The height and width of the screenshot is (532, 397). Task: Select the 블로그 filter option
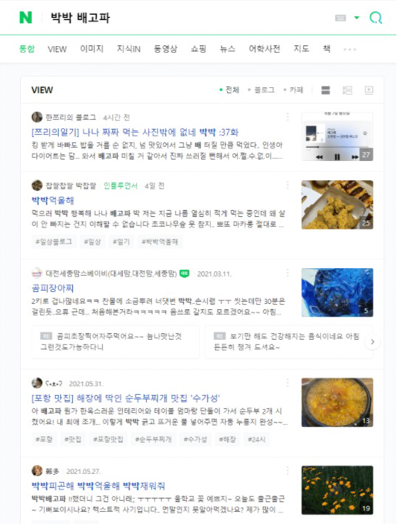point(261,89)
